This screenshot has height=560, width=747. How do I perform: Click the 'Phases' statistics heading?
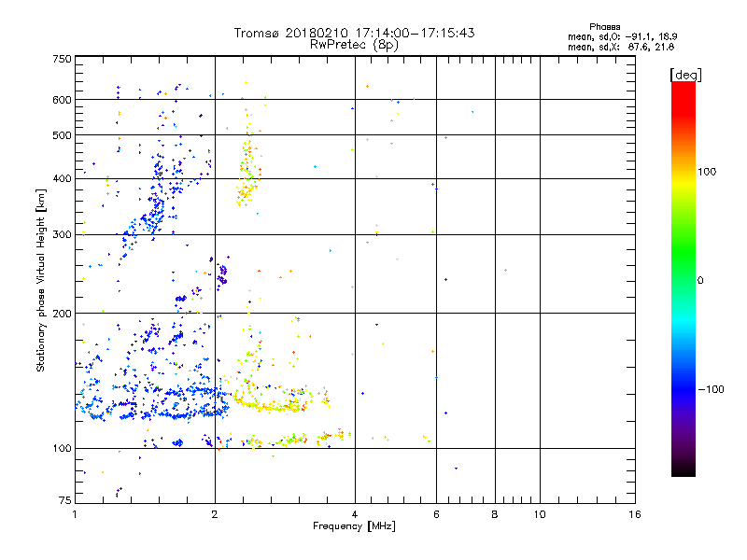click(x=604, y=27)
